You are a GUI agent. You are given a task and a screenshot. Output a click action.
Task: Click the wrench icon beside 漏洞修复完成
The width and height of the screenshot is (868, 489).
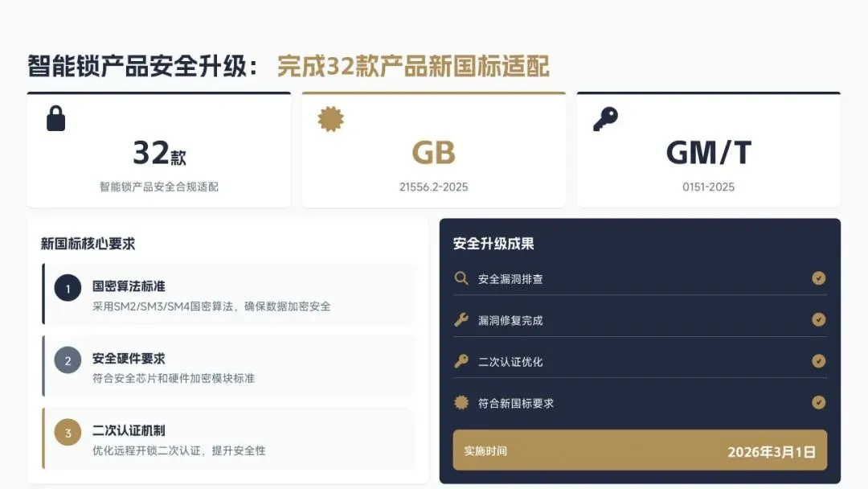coord(461,319)
